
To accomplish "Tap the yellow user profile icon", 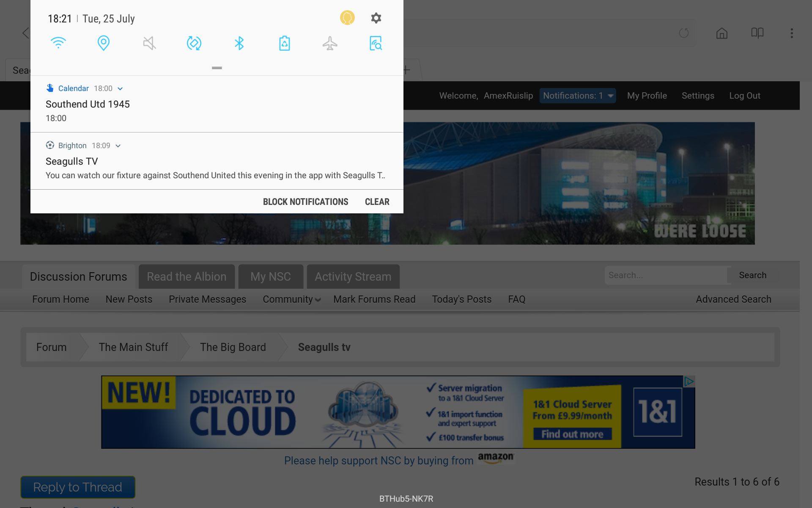I will click(347, 18).
